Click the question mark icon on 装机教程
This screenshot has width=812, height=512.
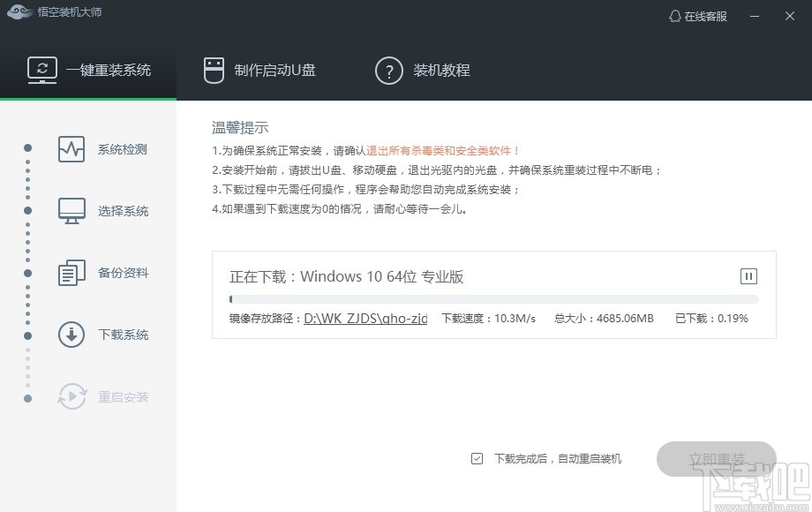[x=389, y=71]
